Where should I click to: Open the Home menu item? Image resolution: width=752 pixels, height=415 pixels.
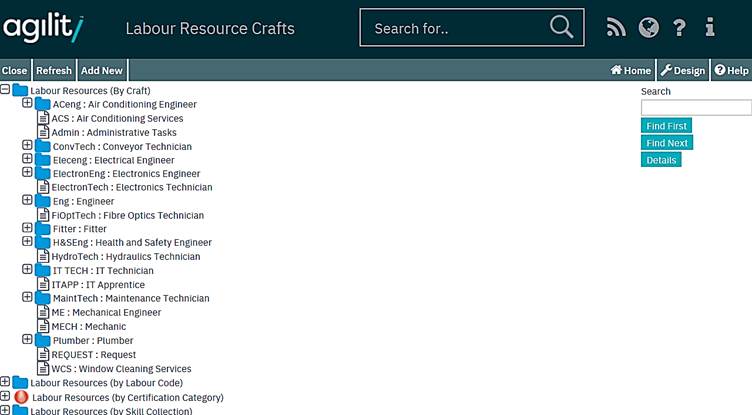tap(631, 71)
